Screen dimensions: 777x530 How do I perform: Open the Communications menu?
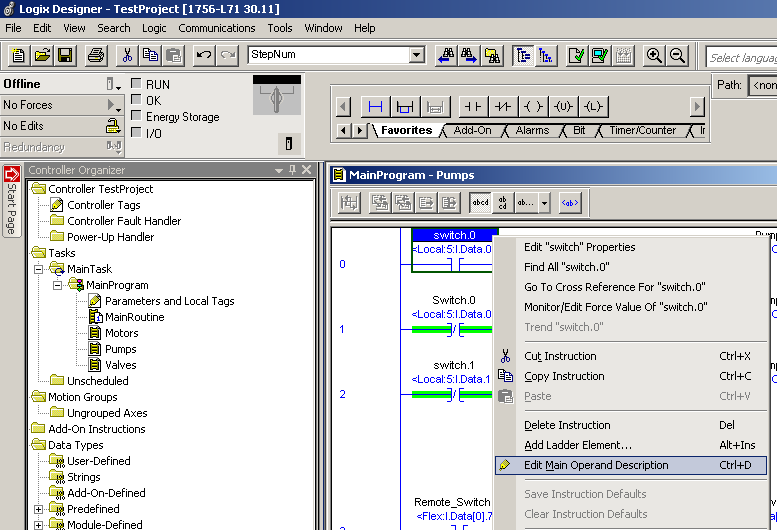(217, 28)
